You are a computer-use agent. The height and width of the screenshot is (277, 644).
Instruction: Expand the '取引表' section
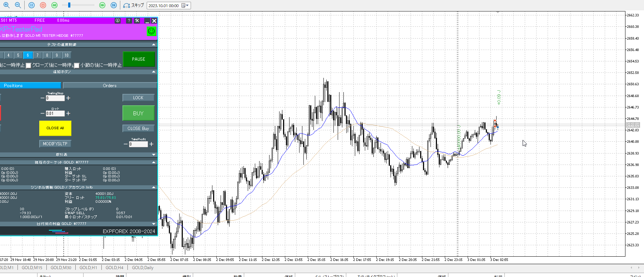coord(154,155)
